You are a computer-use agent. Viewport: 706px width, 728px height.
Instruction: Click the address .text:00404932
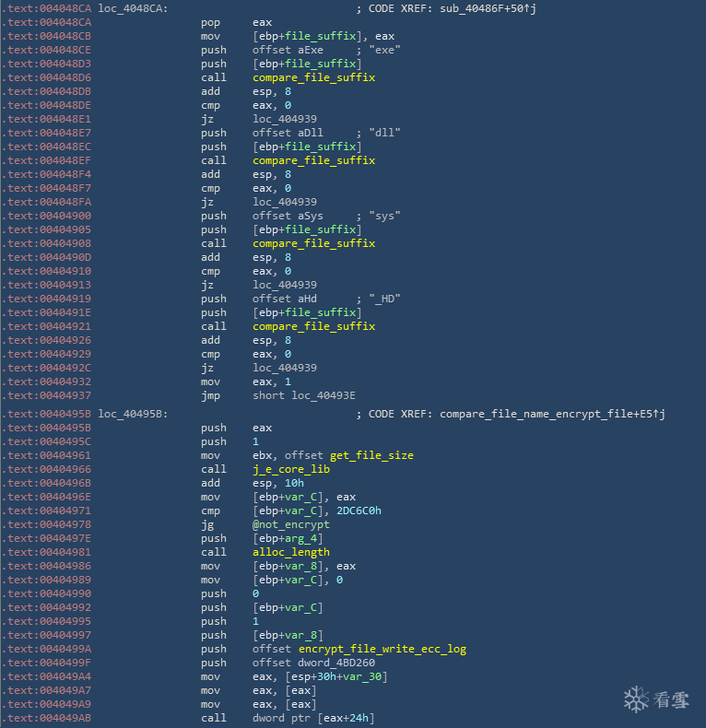coord(46,382)
